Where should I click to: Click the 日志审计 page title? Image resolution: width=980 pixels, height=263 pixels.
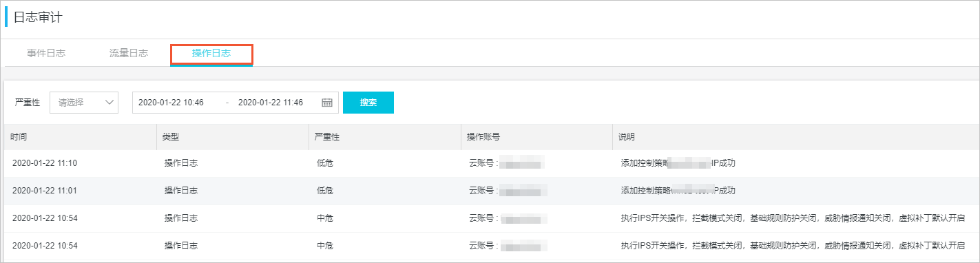click(x=38, y=17)
